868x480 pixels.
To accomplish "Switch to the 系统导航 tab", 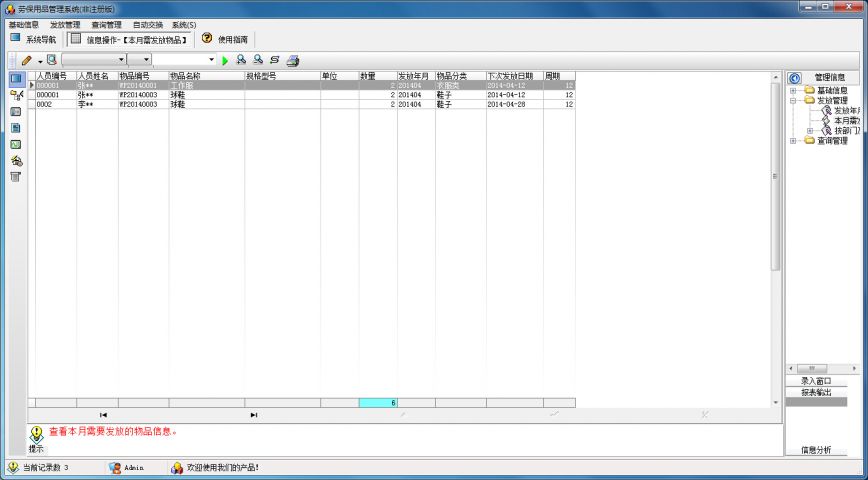I will click(x=33, y=39).
